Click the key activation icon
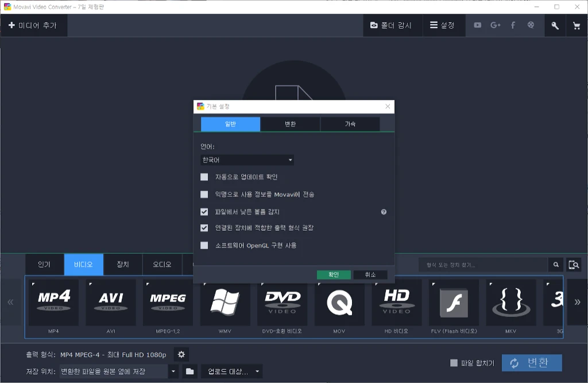Viewport: 588px width, 383px height. [555, 25]
